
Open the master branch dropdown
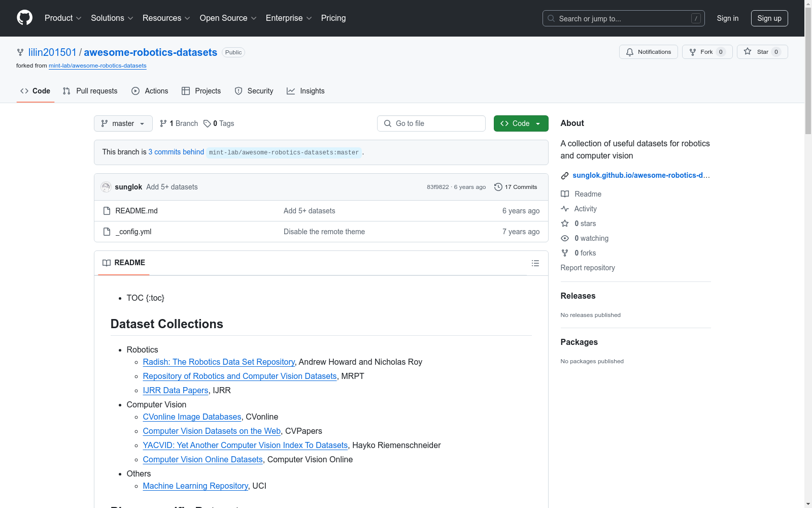click(x=123, y=123)
